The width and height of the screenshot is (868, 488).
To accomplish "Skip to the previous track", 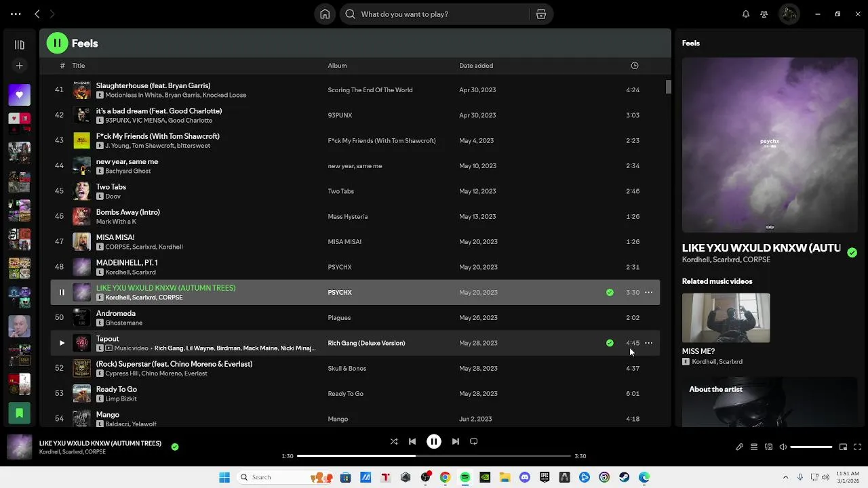I will [412, 441].
